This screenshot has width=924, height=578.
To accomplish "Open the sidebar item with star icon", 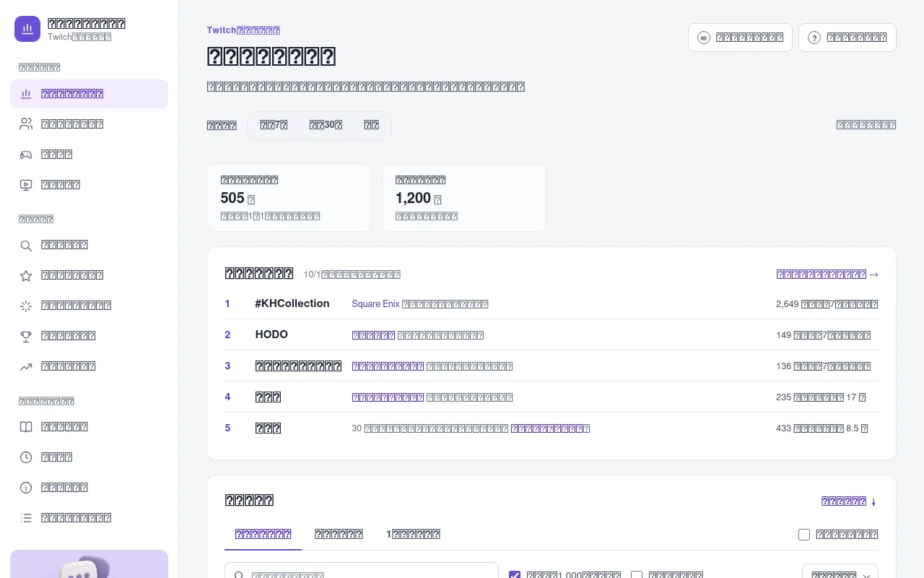I will 89,276.
